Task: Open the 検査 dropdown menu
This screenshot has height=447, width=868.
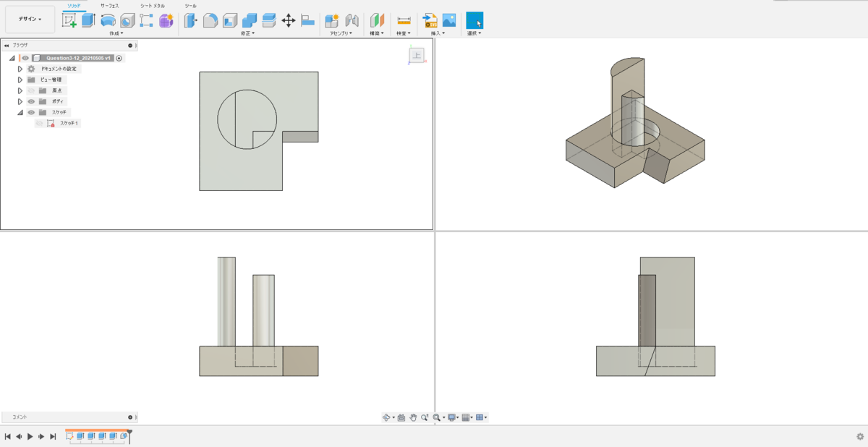Action: click(404, 33)
